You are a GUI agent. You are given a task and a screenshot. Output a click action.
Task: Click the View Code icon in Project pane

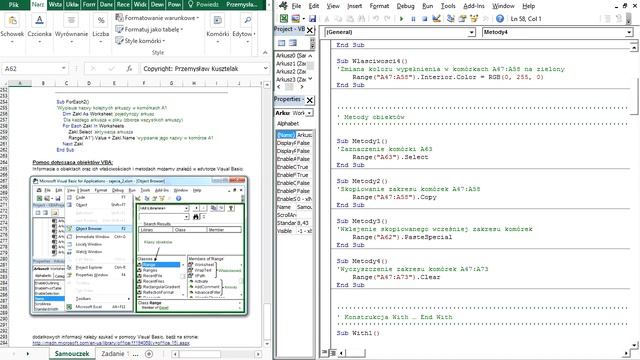coord(282,43)
